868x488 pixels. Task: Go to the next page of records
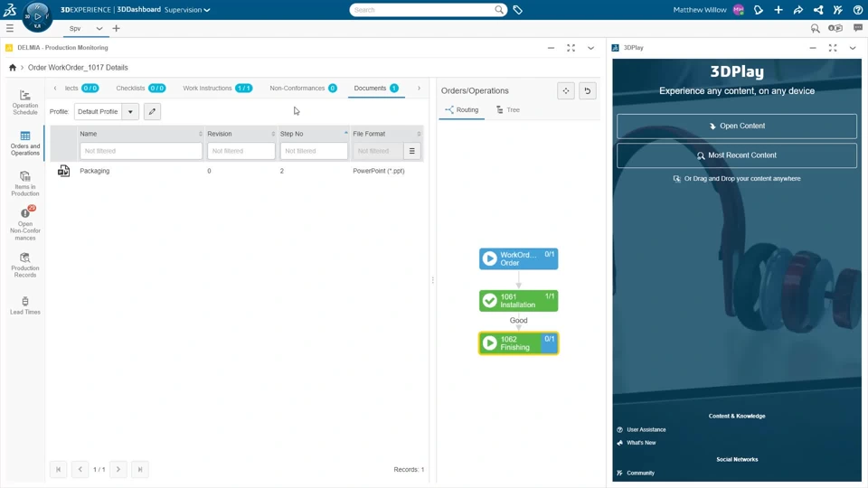118,469
